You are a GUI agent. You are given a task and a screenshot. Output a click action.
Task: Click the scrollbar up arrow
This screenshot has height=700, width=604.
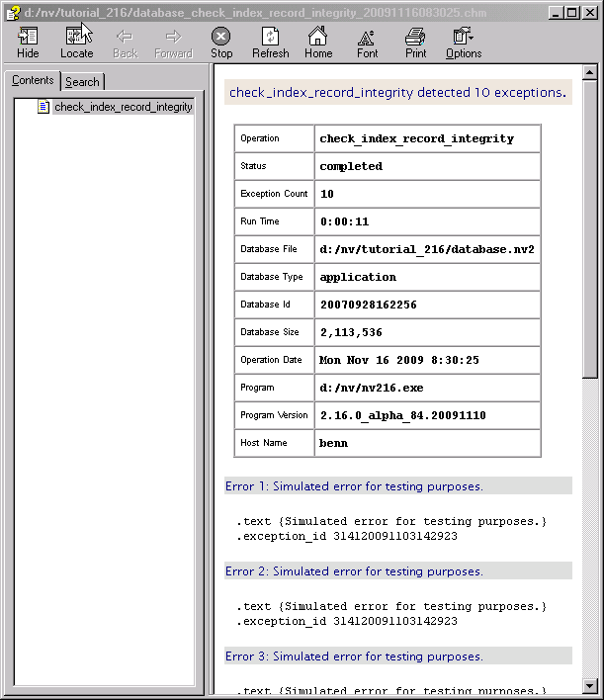point(589,73)
